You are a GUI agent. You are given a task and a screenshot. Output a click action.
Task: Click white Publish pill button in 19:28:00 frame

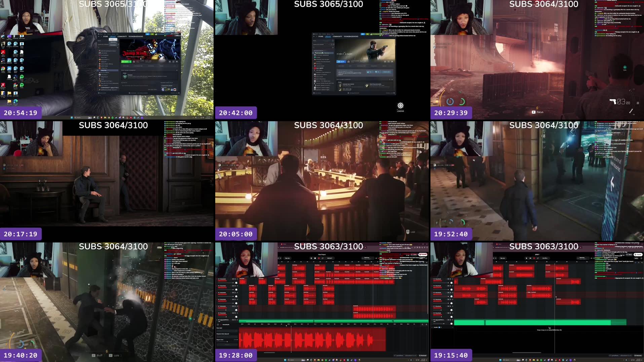(x=423, y=254)
